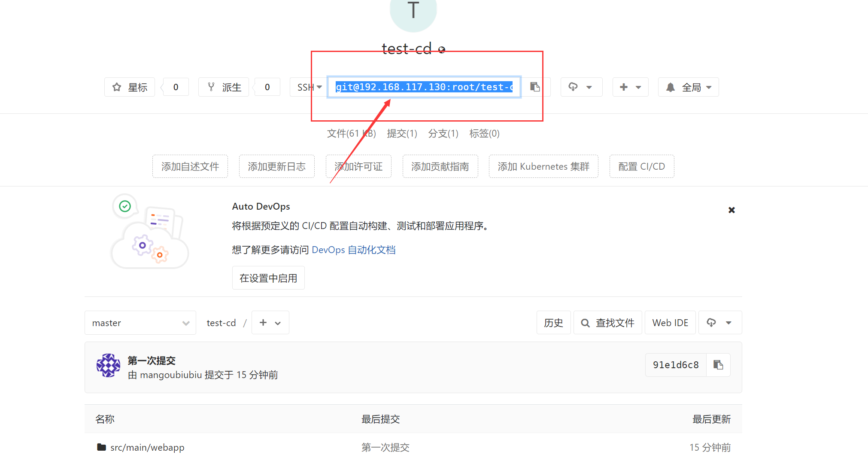Click the folder icon beside src/main/webapp
This screenshot has height=461, width=868.
point(101,447)
